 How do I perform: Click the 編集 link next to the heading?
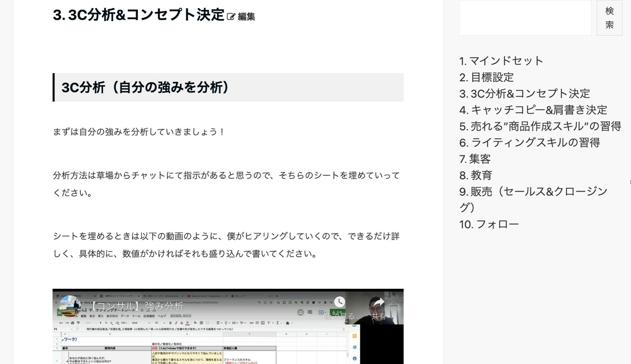coord(246,17)
